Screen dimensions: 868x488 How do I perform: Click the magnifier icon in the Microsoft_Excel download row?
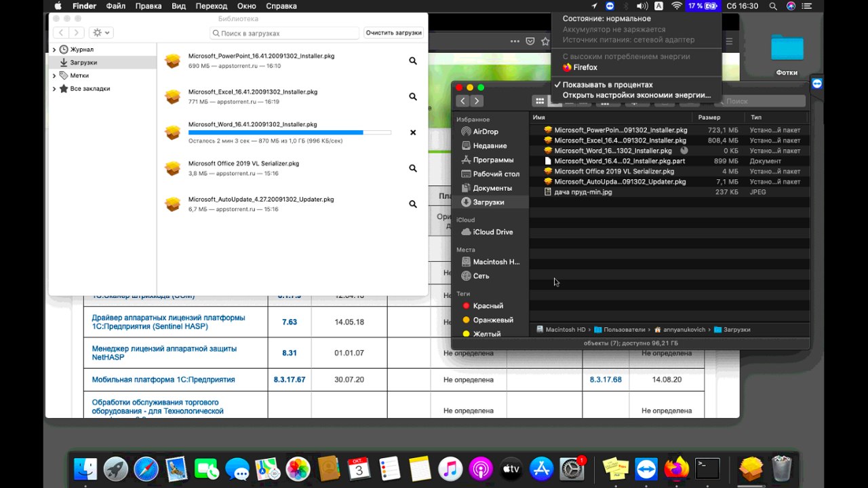pyautogui.click(x=413, y=97)
